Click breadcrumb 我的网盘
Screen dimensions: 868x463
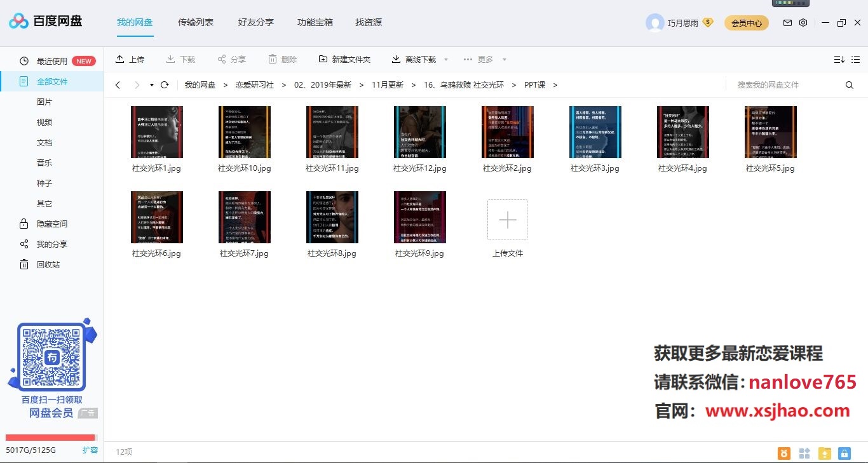pyautogui.click(x=200, y=84)
